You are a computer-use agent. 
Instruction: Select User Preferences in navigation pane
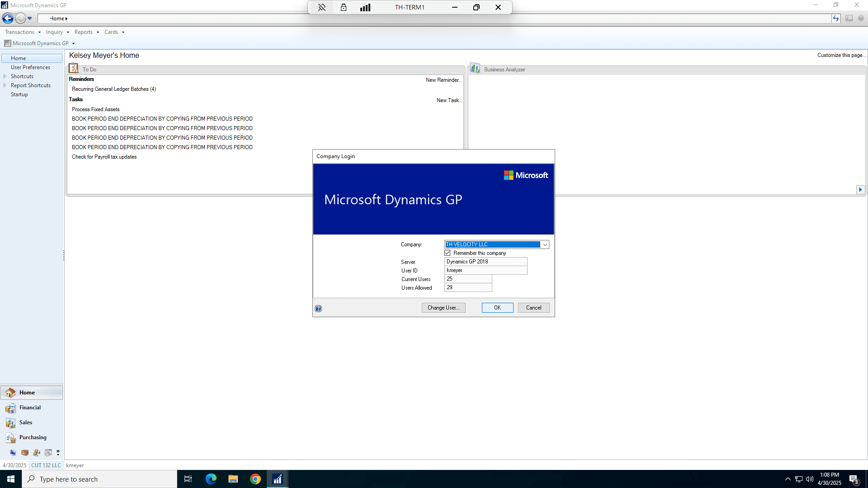(x=30, y=67)
